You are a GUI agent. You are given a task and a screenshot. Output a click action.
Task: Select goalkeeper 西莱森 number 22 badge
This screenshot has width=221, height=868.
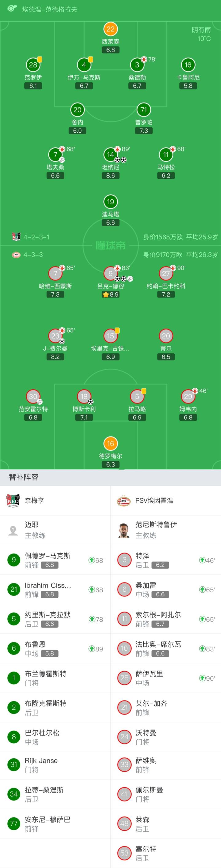tap(110, 29)
